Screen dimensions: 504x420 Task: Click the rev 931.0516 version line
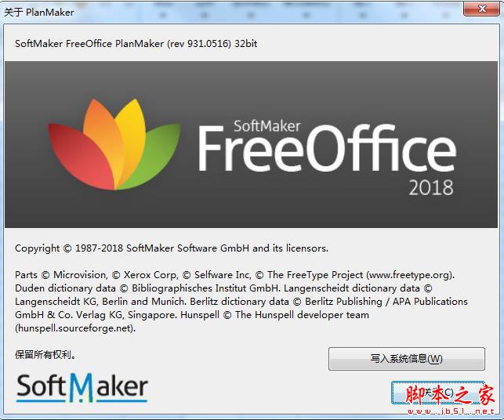(x=136, y=44)
